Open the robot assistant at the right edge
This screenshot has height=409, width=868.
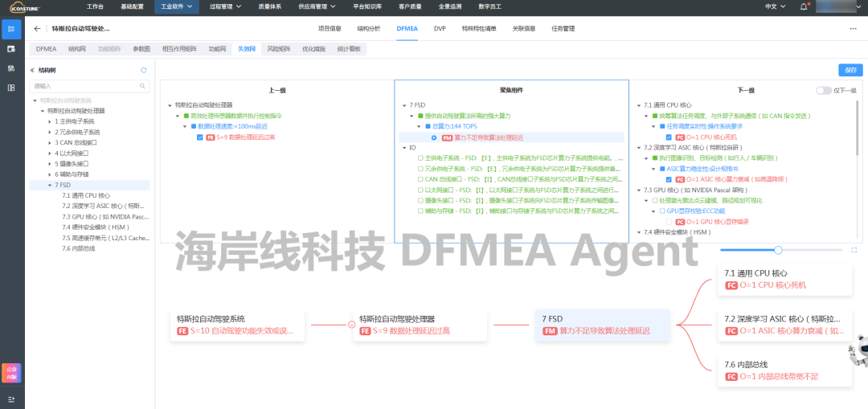tap(859, 353)
